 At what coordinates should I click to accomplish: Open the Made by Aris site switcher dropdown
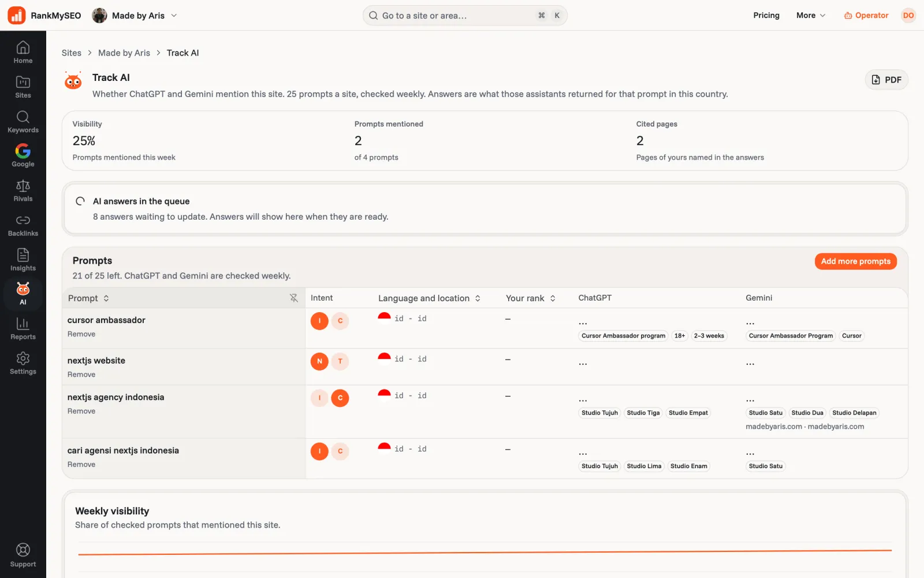(x=135, y=16)
